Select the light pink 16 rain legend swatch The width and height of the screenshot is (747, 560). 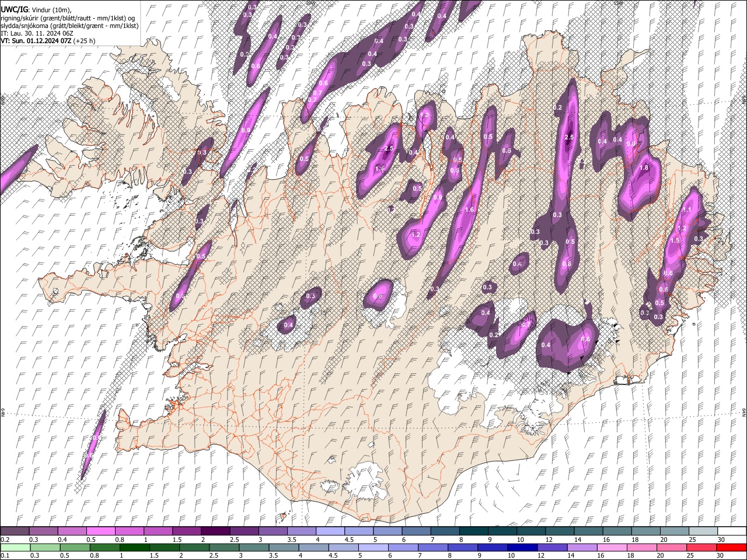tap(612, 548)
